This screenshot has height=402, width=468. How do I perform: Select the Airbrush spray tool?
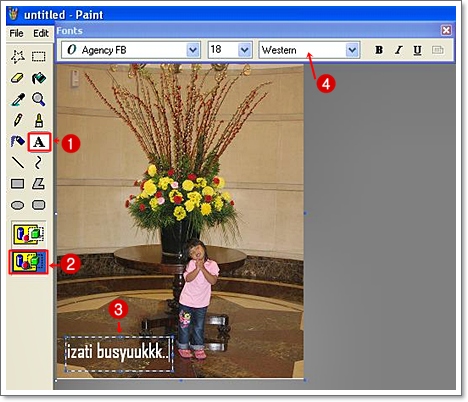pyautogui.click(x=17, y=141)
